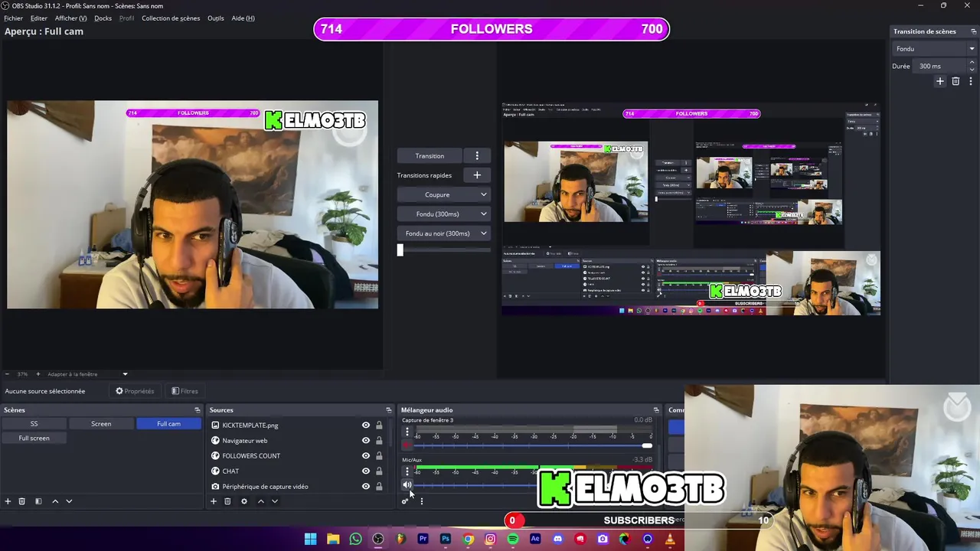Expand the Fondu (300ms) quick transition dropdown
Viewport: 980px width, 551px height.
pyautogui.click(x=483, y=214)
